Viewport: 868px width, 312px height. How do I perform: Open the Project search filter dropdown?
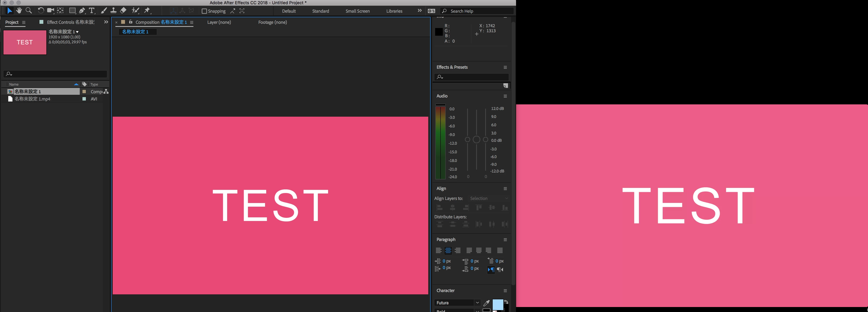[9, 74]
